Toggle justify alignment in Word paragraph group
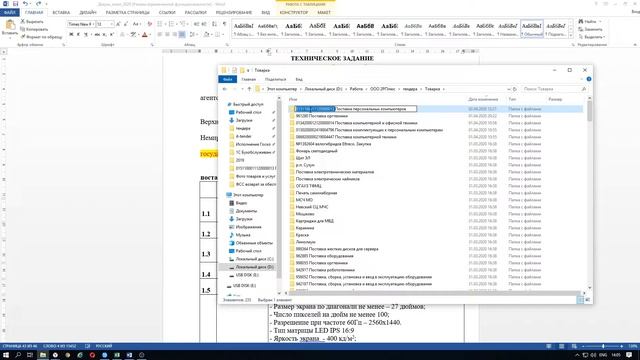The image size is (640, 360). point(182,35)
